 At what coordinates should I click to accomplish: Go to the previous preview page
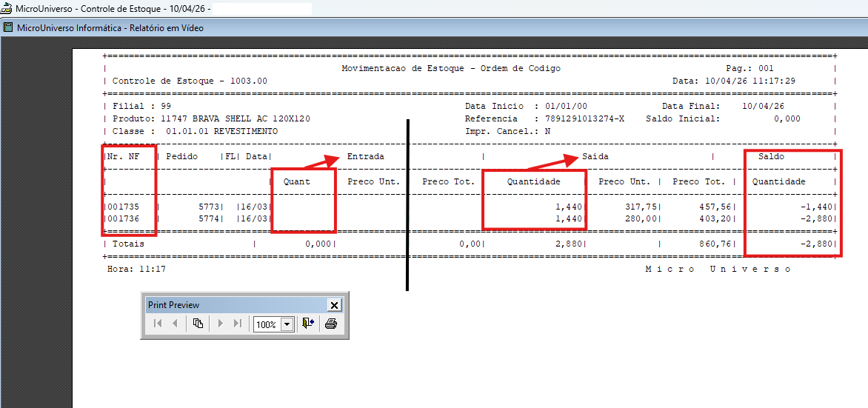point(176,324)
